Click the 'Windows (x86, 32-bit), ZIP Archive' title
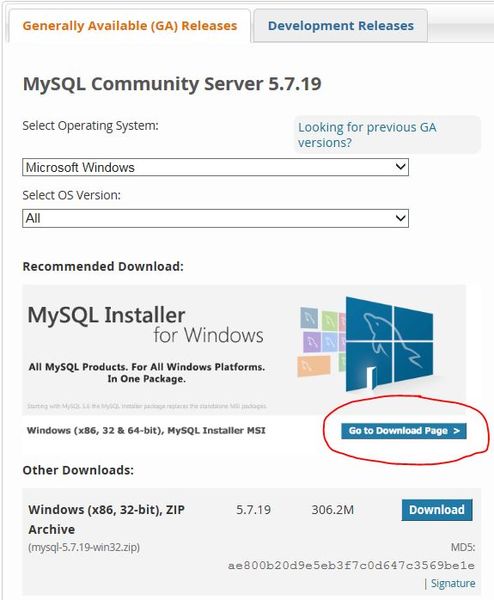Viewport: 494px width, 600px height. (106, 519)
